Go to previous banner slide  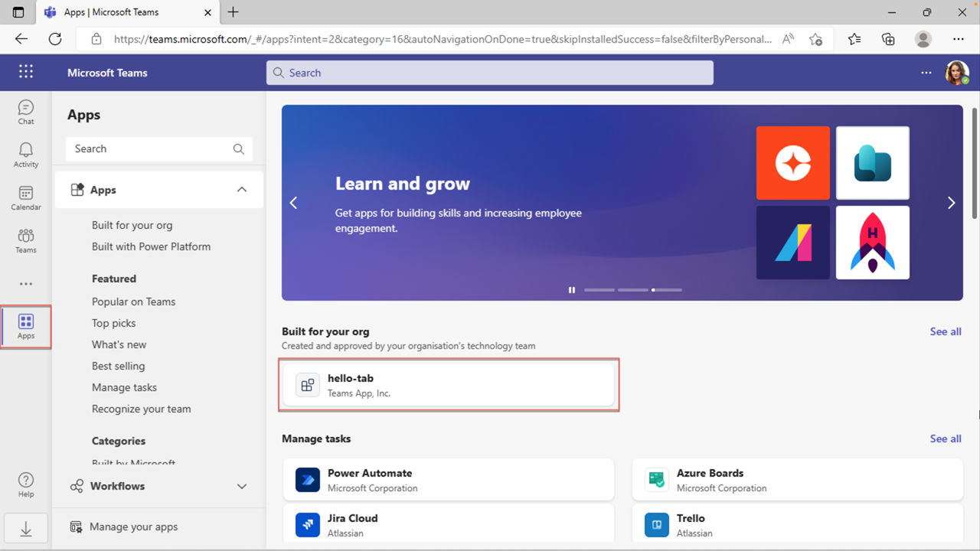(x=293, y=203)
